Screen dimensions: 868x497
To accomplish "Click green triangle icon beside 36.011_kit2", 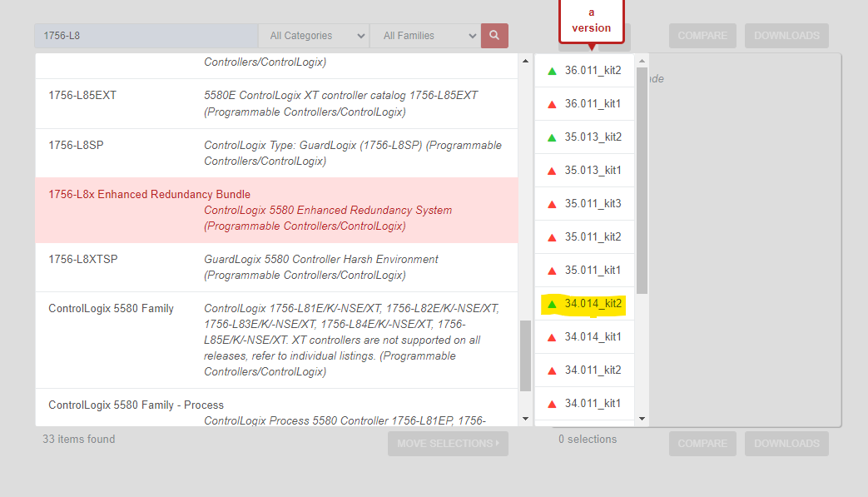I will click(x=552, y=71).
